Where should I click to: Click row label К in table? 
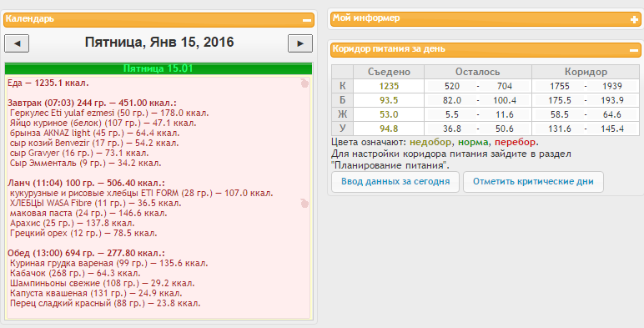[343, 86]
